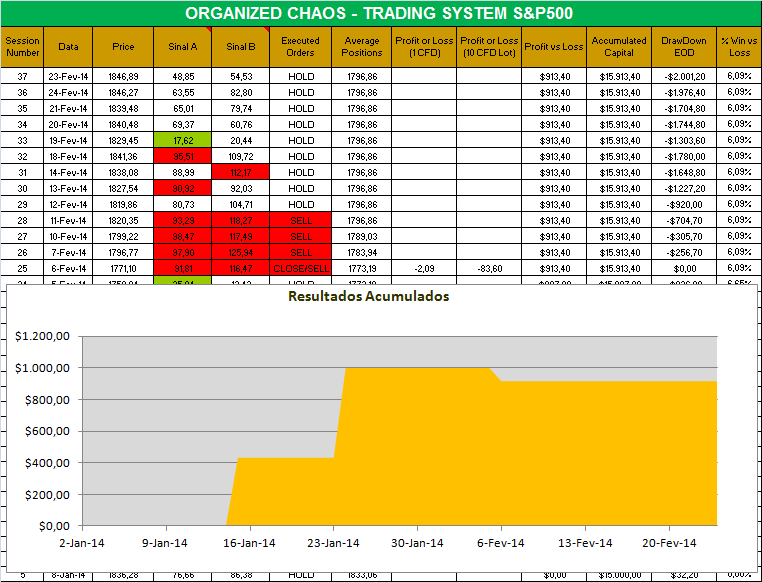Select the price cell '1771,10'
Viewport: 762px width, 582px height.
(123, 268)
